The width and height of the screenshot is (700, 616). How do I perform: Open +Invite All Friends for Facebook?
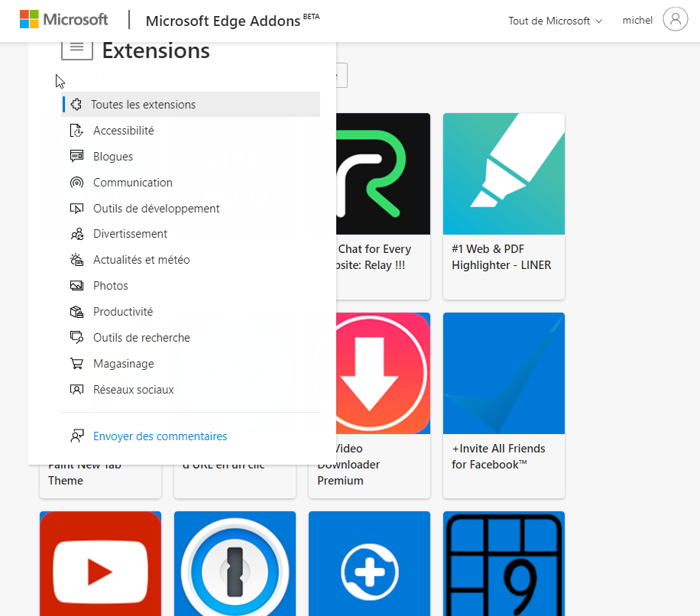click(504, 405)
